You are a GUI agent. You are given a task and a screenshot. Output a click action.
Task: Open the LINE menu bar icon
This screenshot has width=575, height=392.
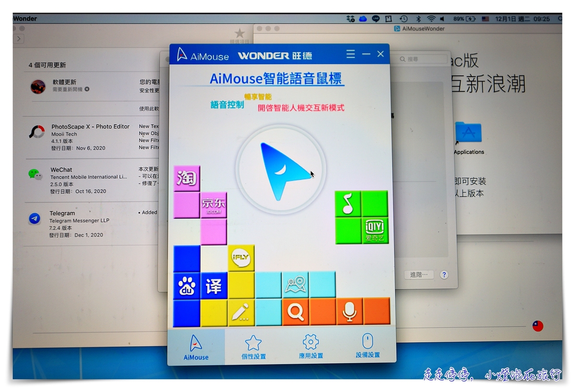[376, 19]
